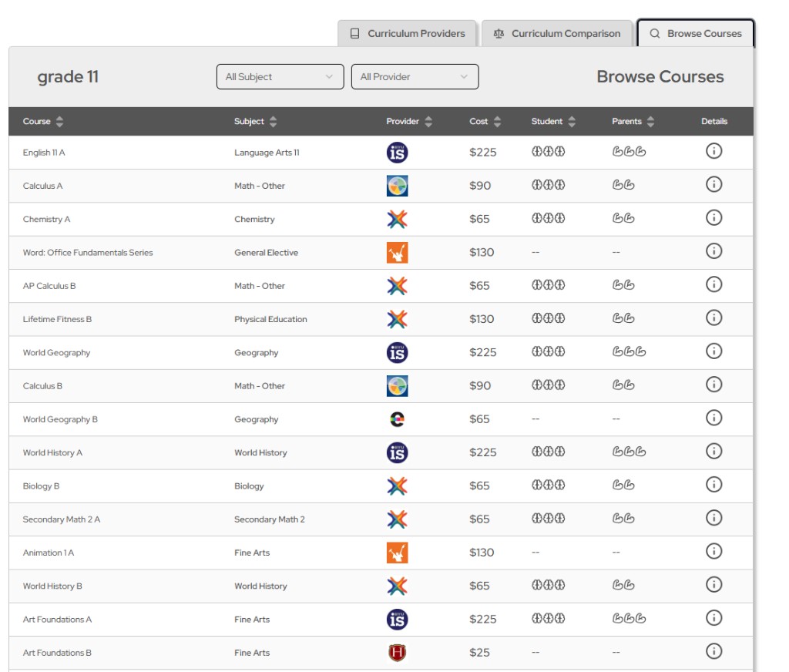Click the provider logo for Calculus A
The image size is (789, 672).
pyautogui.click(x=397, y=186)
